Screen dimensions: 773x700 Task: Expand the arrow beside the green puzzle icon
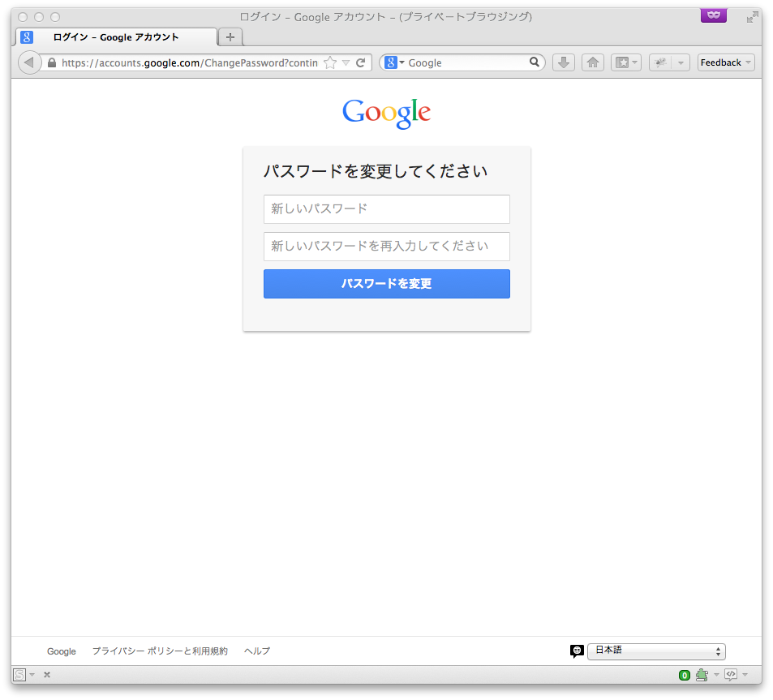(716, 674)
